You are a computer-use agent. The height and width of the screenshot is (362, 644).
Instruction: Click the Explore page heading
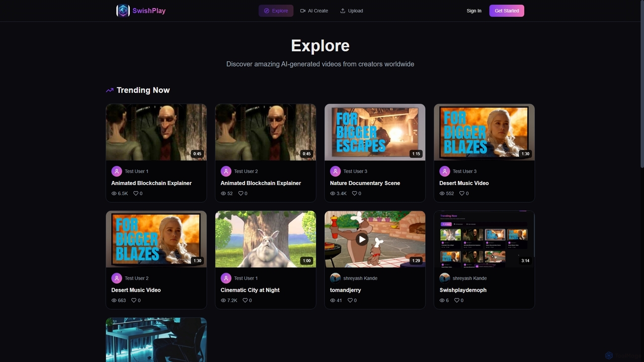pos(320,46)
